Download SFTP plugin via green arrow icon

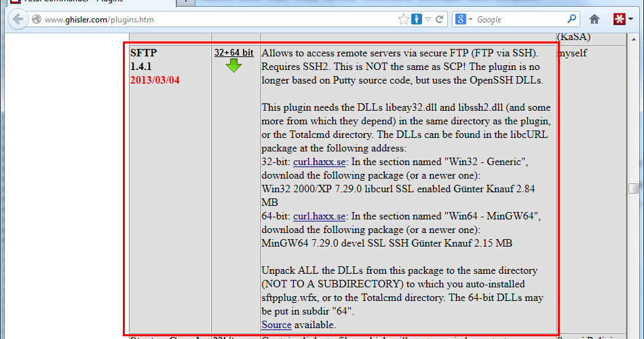pos(233,65)
